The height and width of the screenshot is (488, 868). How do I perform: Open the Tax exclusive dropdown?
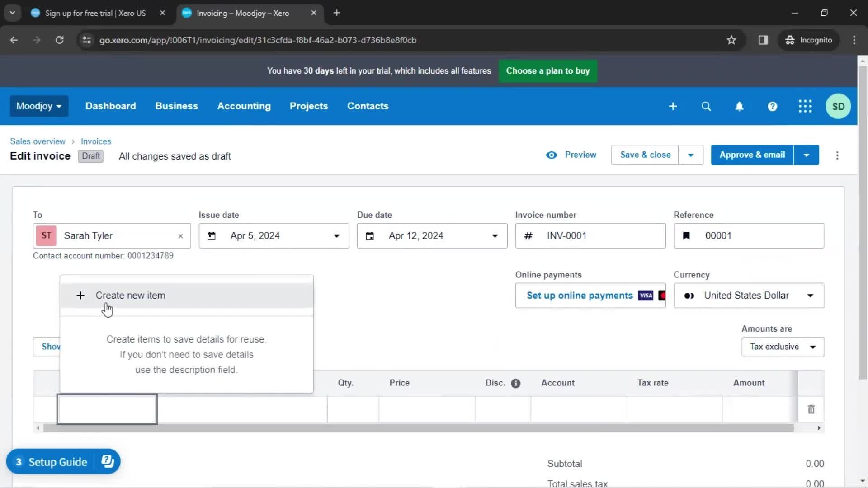[783, 347]
